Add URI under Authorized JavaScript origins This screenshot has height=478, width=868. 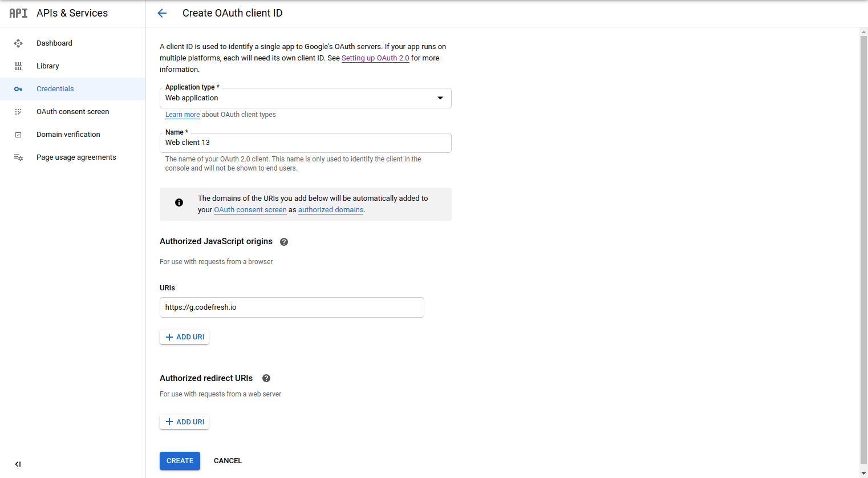(x=184, y=337)
